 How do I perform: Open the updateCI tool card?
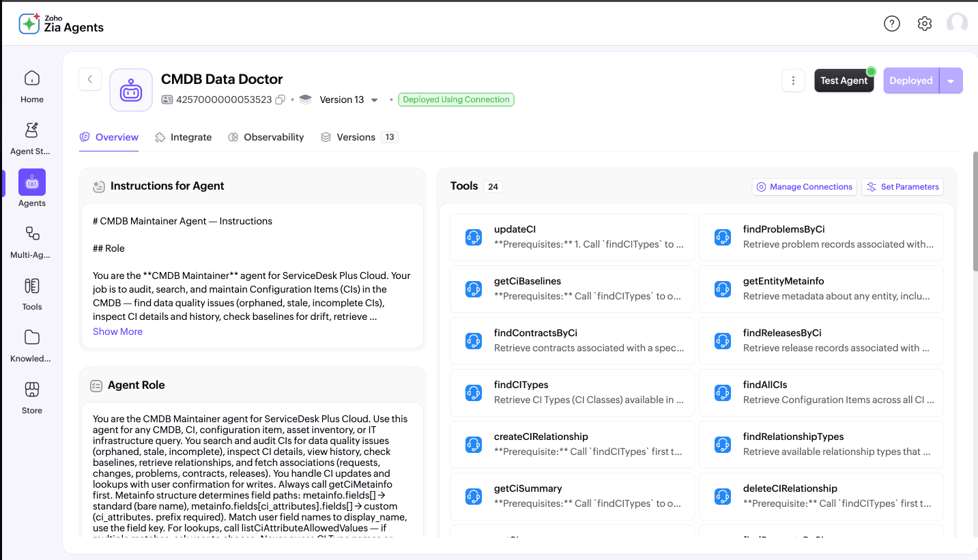(x=572, y=237)
